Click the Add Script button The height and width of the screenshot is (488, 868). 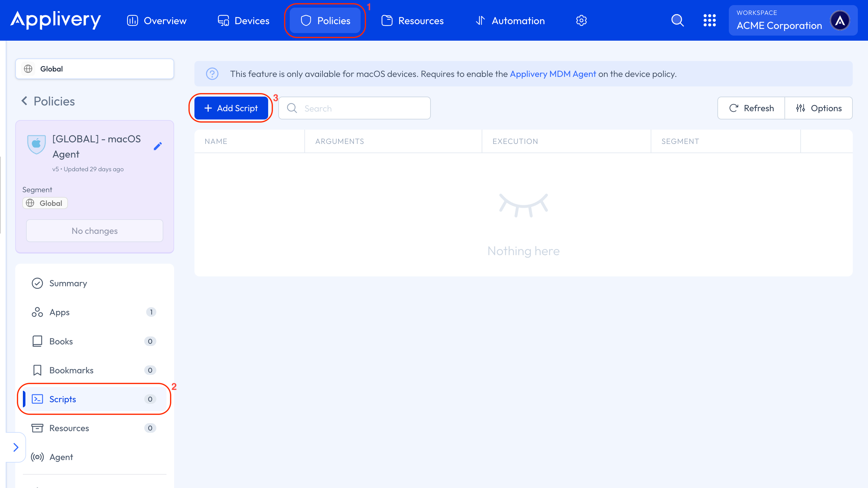point(231,108)
